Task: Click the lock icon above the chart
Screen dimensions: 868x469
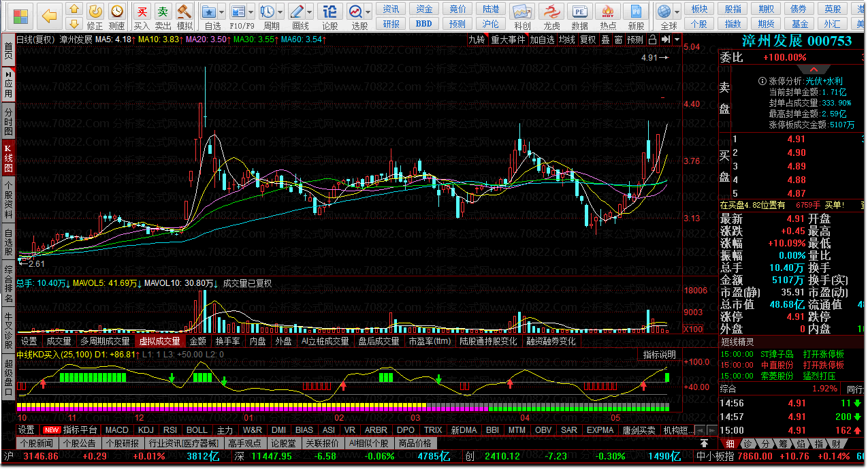Action: pos(653,39)
